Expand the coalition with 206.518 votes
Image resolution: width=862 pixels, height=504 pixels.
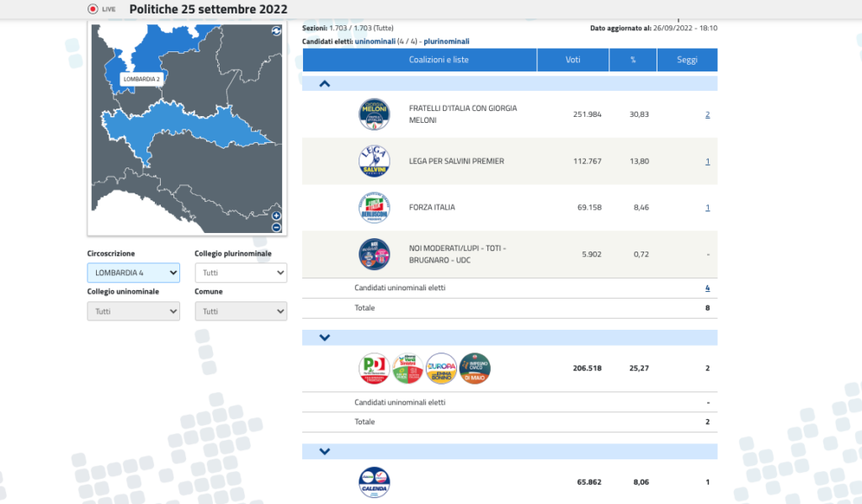pos(325,337)
